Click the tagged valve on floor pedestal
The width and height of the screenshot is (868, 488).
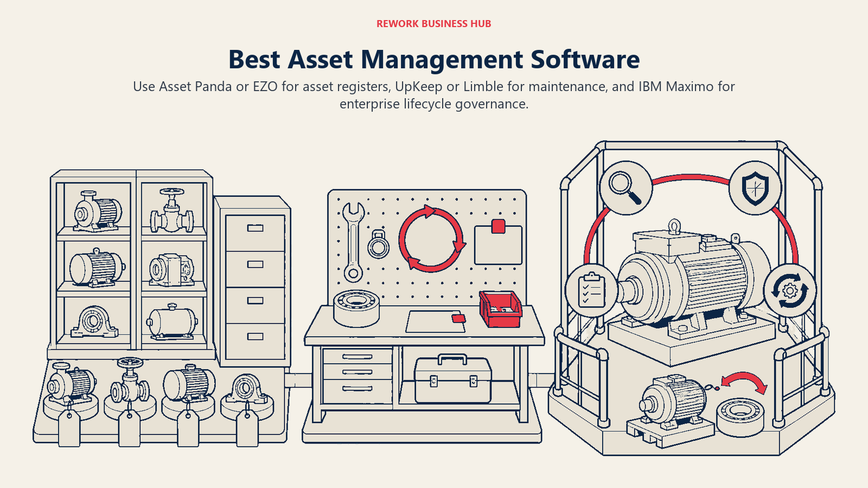130,381
